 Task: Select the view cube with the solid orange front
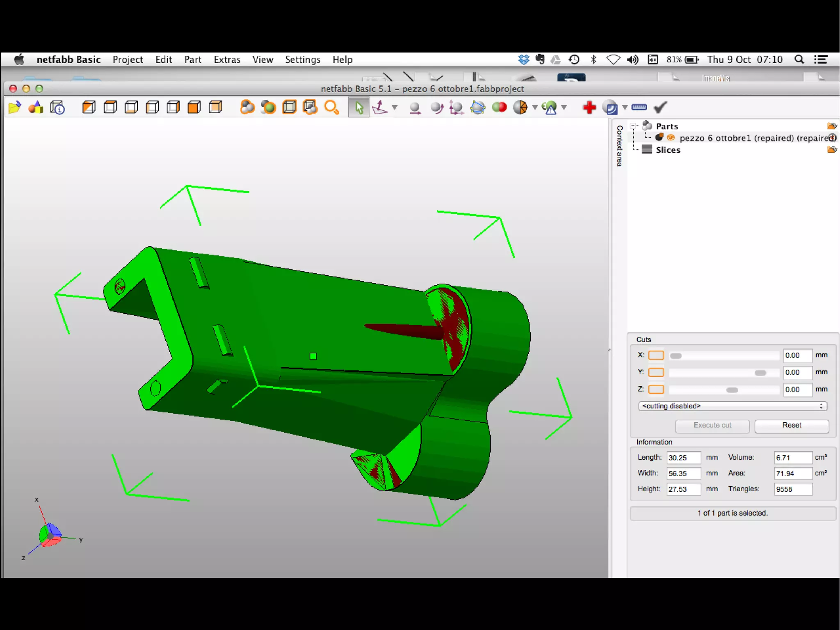194,108
